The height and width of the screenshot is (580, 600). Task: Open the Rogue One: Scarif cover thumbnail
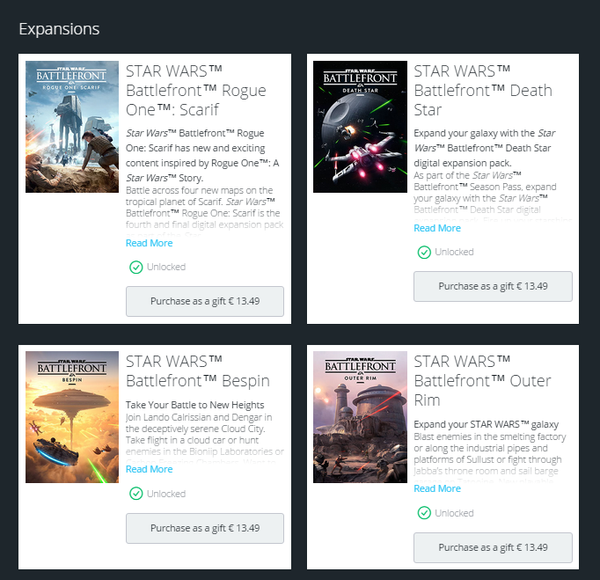pos(72,127)
